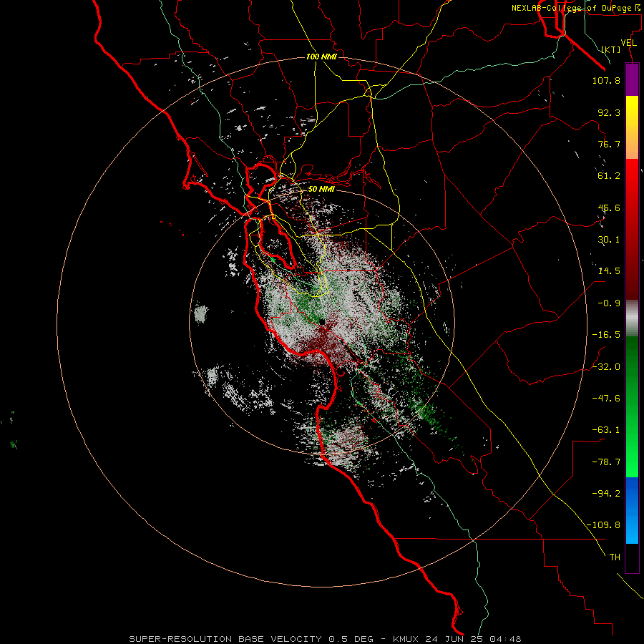Select the -63.1 velocity scale value
644x644 pixels.
[606, 430]
